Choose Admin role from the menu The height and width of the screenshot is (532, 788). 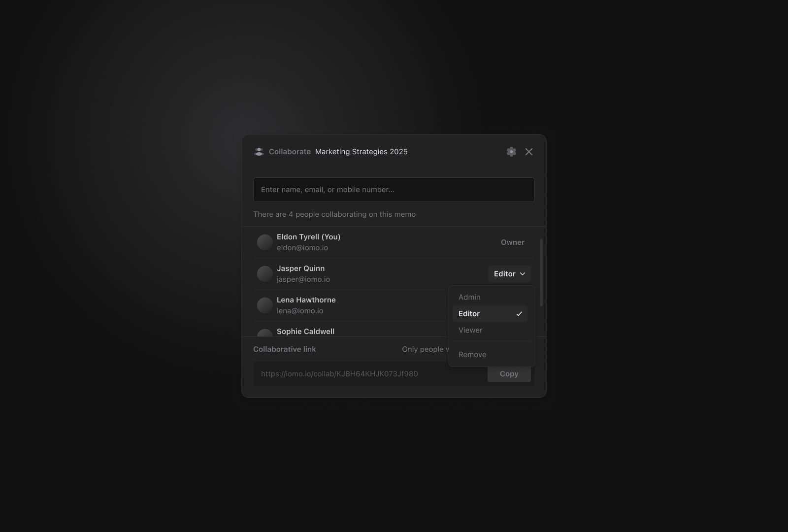pos(490,297)
